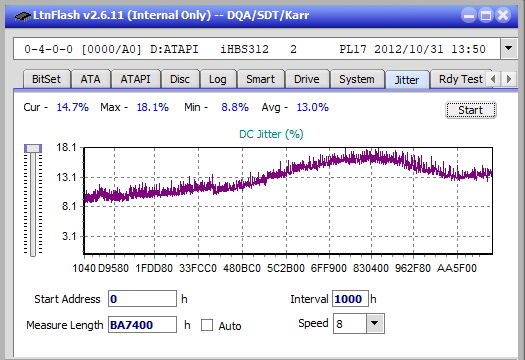Image resolution: width=525 pixels, height=360 pixels.
Task: Select the drive info field iHBS312
Action: coord(257,49)
